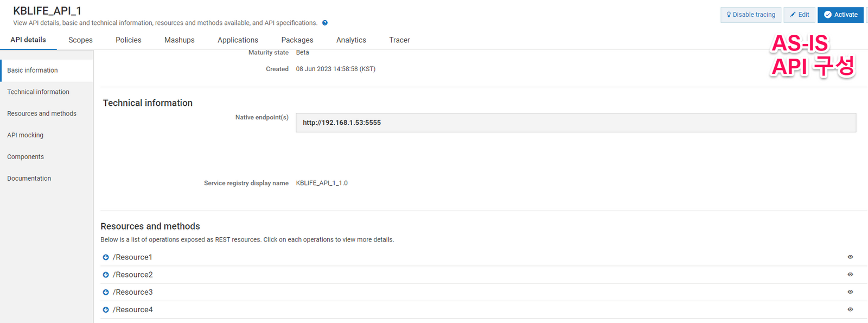Toggle eye icon for /Resource4
Screen dimensions: 868x323
(x=850, y=309)
